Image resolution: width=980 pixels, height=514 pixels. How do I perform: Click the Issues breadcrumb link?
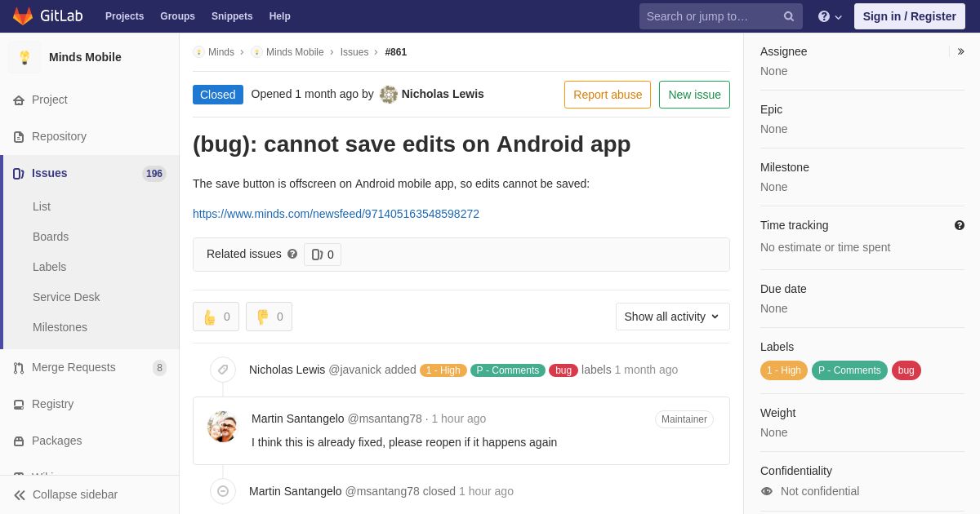click(x=354, y=52)
